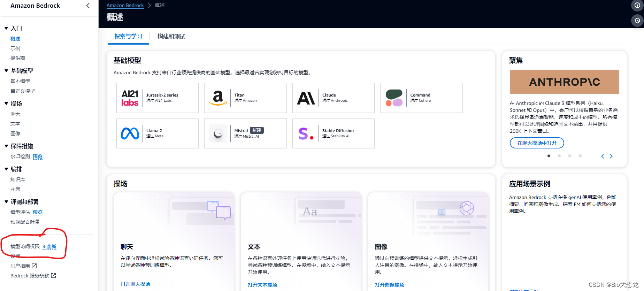Open external link icon beside Bedrock 服务条款
The image size is (644, 291).
[x=53, y=276]
